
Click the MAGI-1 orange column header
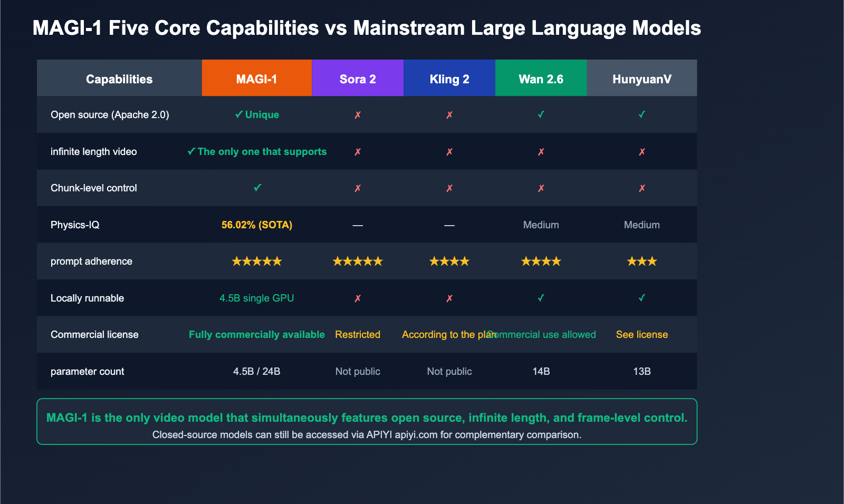coord(256,79)
